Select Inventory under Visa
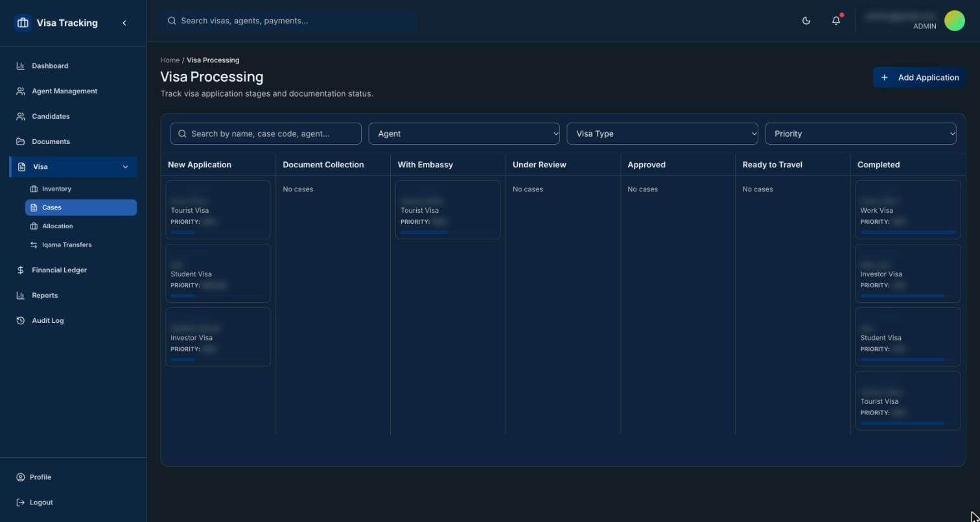This screenshot has height=522, width=980. pyautogui.click(x=81, y=189)
